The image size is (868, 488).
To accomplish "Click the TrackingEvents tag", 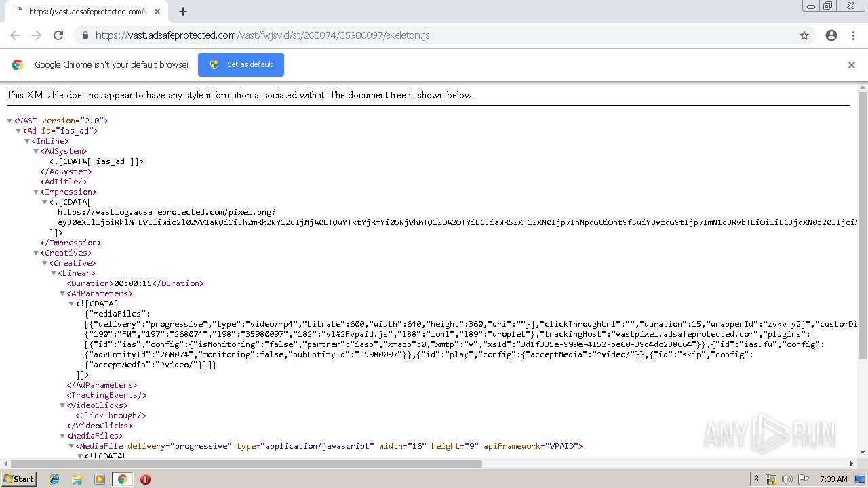I will coord(106,395).
